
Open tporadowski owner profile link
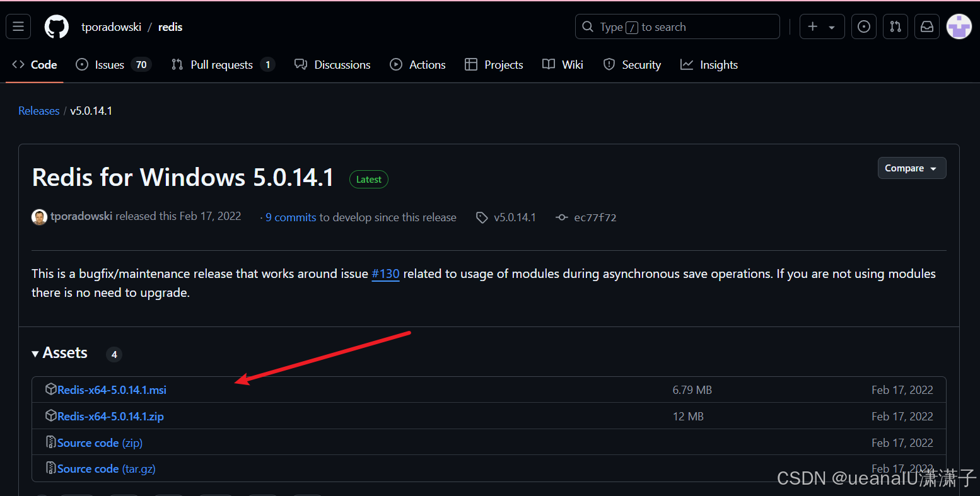[x=111, y=27]
